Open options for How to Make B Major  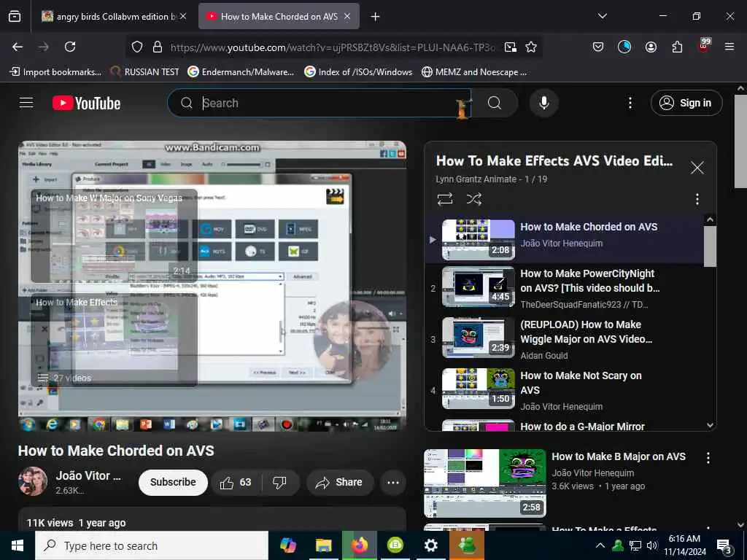tap(708, 458)
